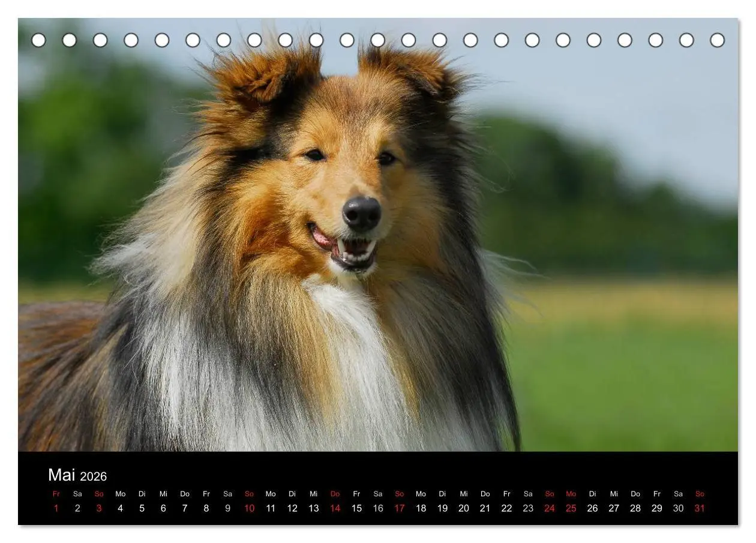
Task: Select Saturday date 9
Action: [228, 508]
